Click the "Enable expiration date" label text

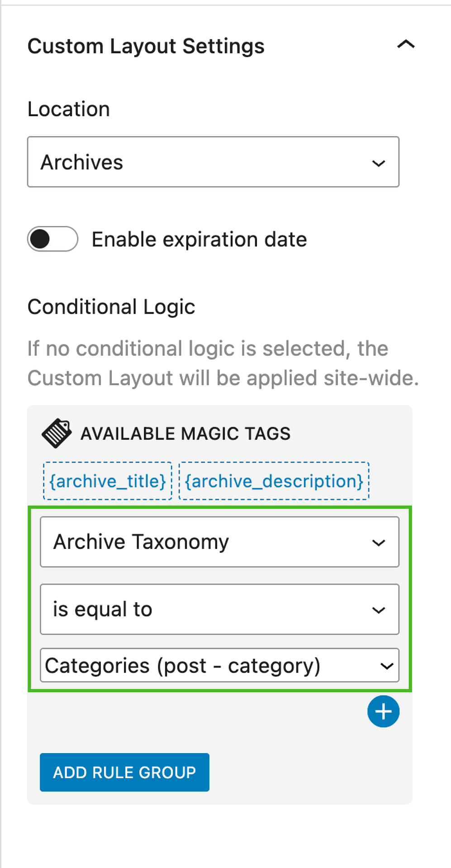[x=199, y=240]
